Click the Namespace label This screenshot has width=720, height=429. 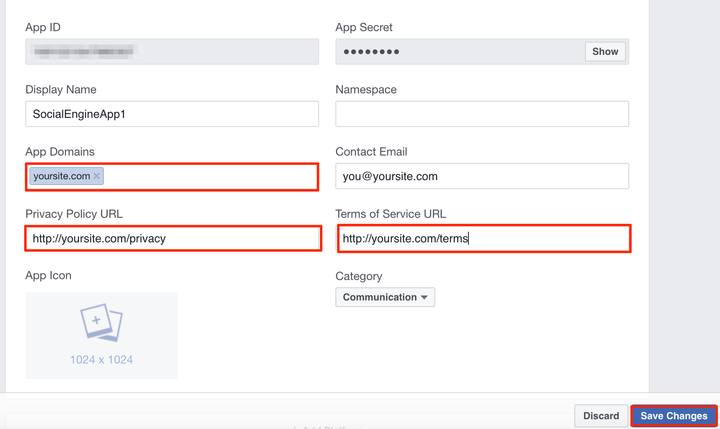(x=366, y=90)
